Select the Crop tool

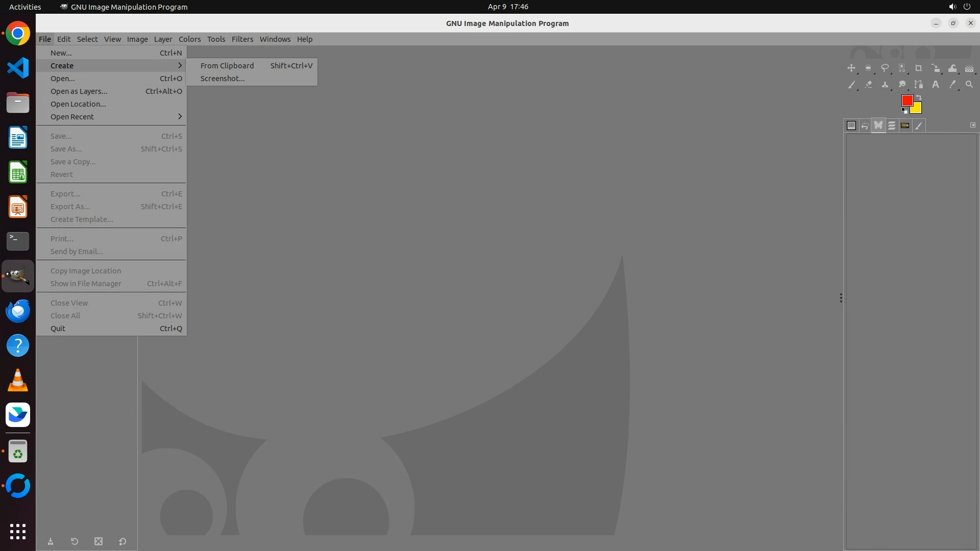coord(919,68)
